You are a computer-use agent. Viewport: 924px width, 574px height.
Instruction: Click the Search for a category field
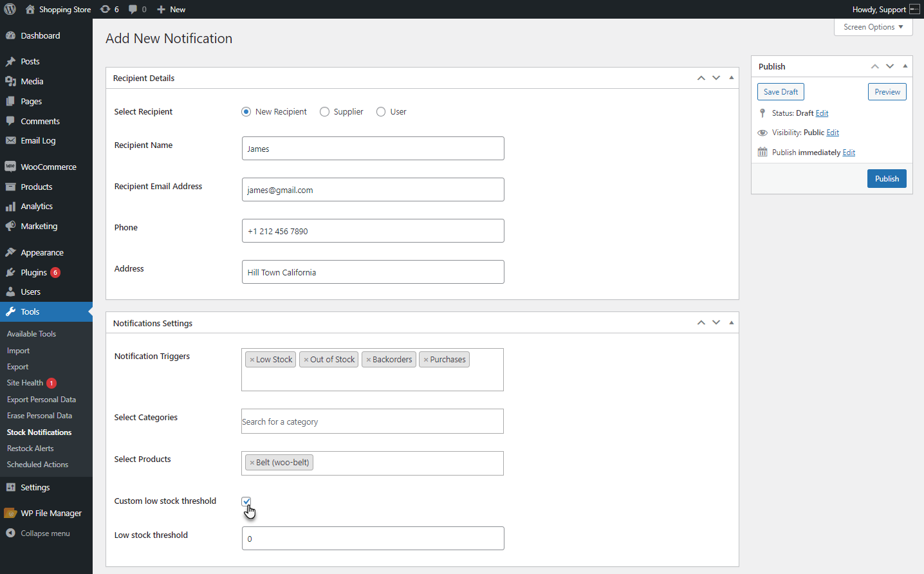(x=373, y=421)
